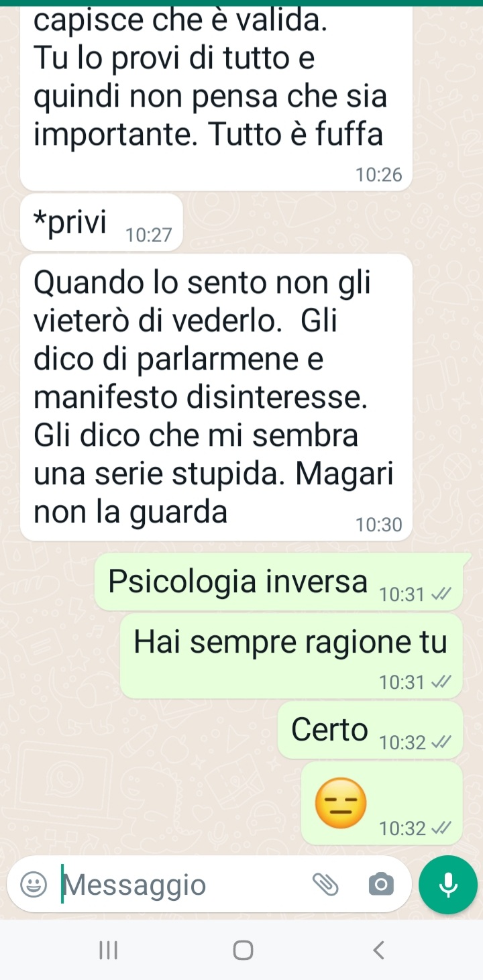Tap the 'Certo' sent message bubble

coord(370,730)
